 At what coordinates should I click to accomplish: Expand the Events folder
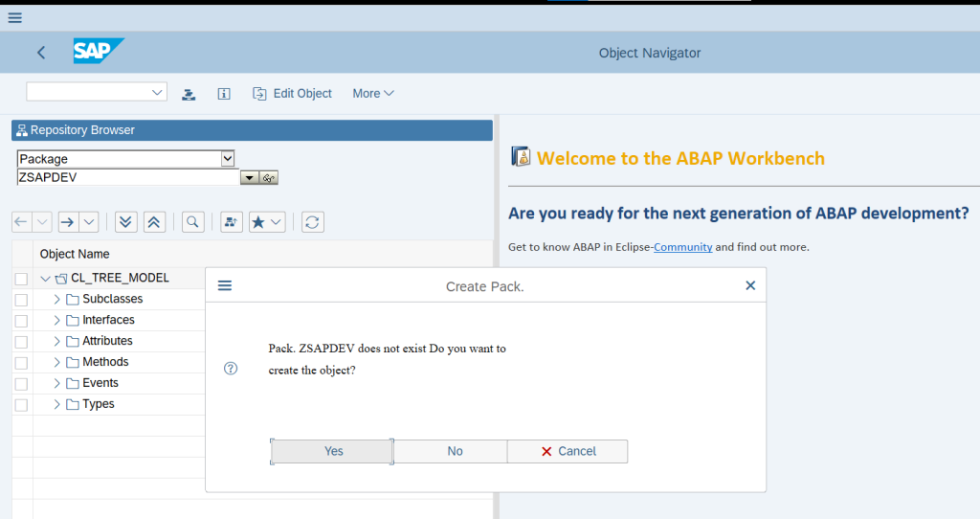[56, 383]
